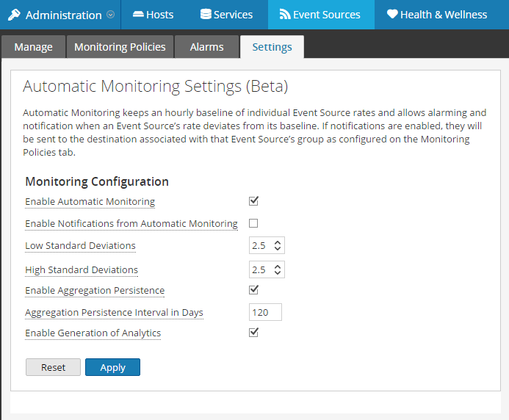Open the Monitoring Policies tab
The height and width of the screenshot is (420, 509).
[120, 47]
